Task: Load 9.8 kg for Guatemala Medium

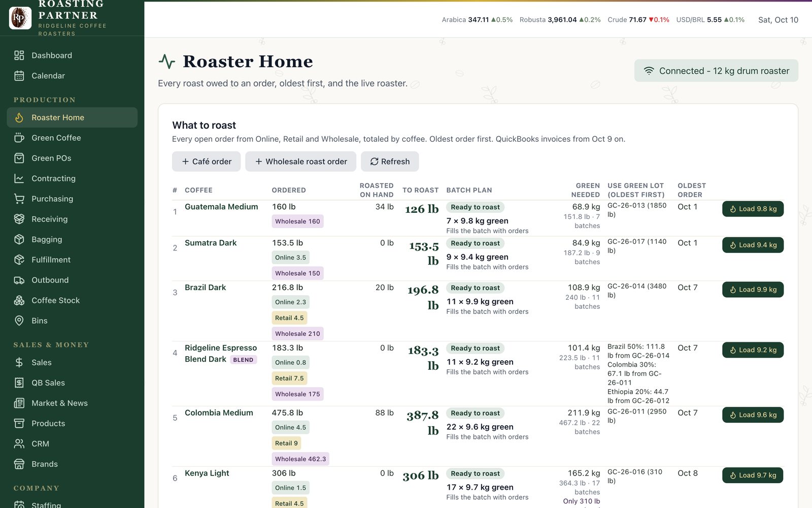Action: click(x=753, y=209)
